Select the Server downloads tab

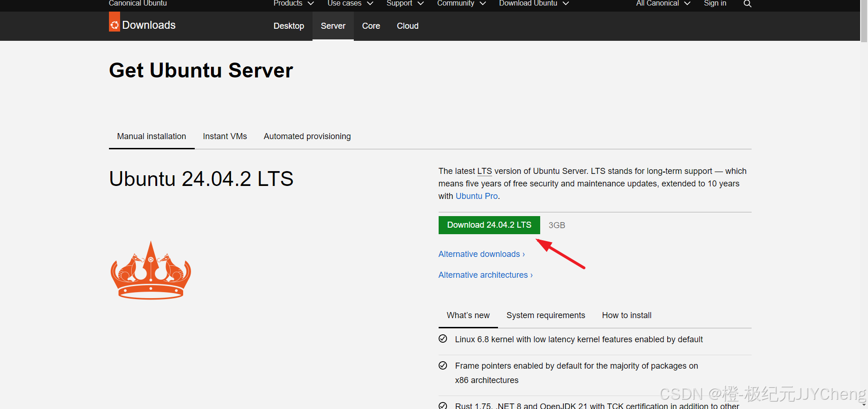point(333,26)
